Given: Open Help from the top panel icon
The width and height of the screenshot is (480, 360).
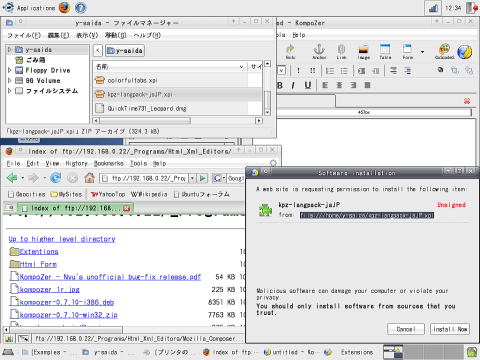Looking at the screenshot, I should pyautogui.click(x=80, y=8).
